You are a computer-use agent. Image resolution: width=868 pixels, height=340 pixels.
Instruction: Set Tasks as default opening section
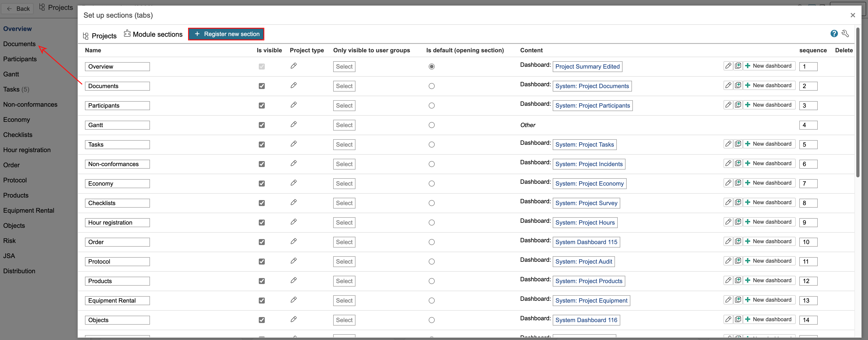coord(431,145)
